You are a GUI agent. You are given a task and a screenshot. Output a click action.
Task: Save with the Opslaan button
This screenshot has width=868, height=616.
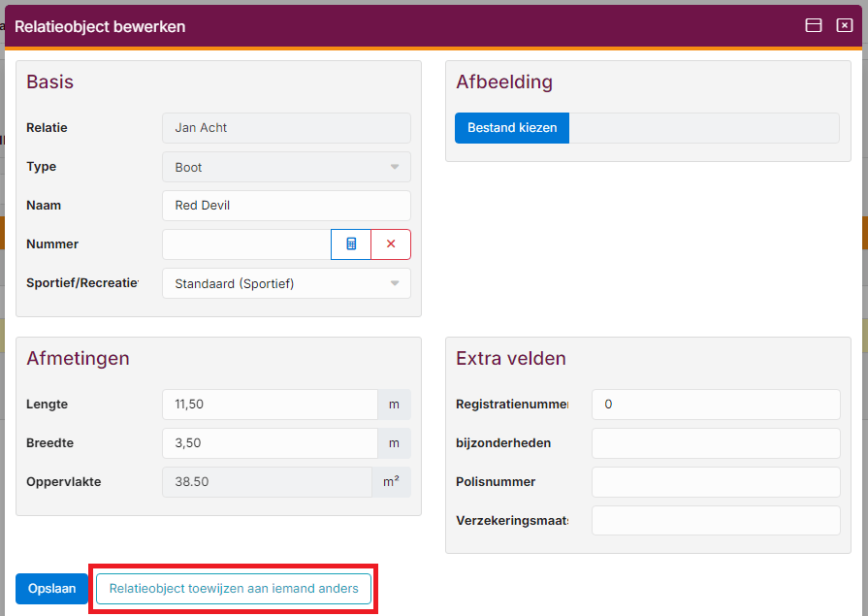pos(51,588)
